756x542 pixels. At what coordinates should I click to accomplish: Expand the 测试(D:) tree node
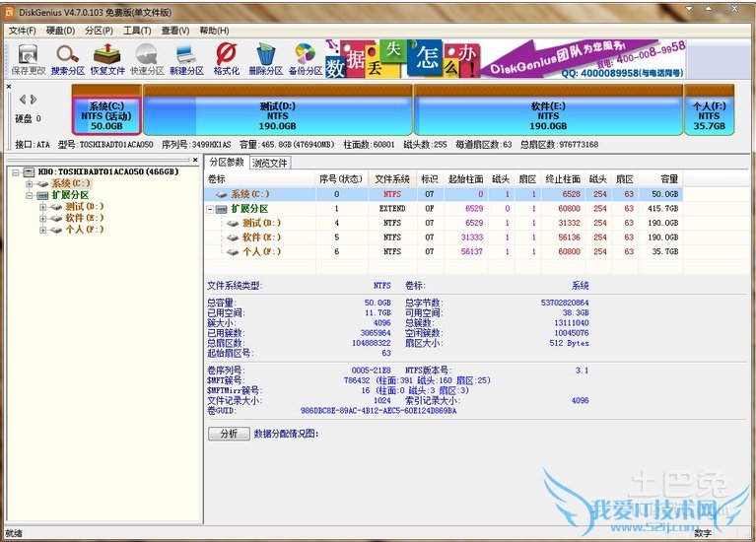click(43, 207)
